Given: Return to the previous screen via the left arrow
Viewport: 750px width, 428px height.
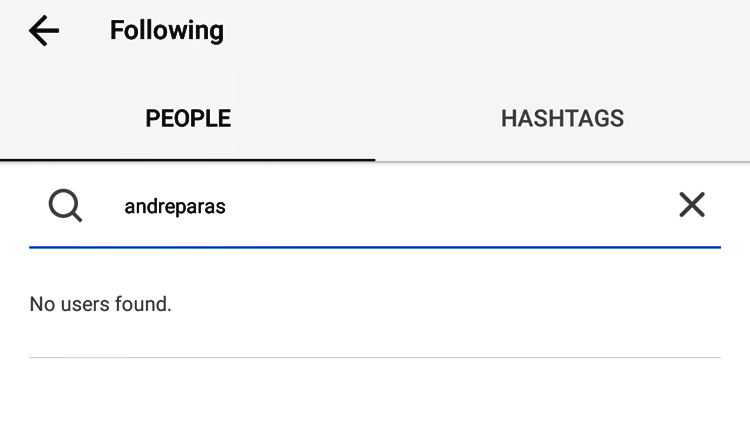Looking at the screenshot, I should [44, 31].
